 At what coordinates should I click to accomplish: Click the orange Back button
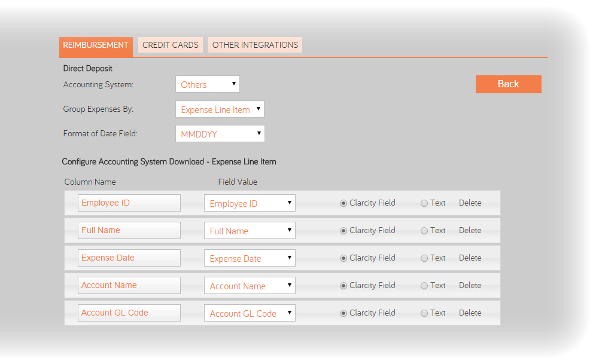tap(508, 84)
